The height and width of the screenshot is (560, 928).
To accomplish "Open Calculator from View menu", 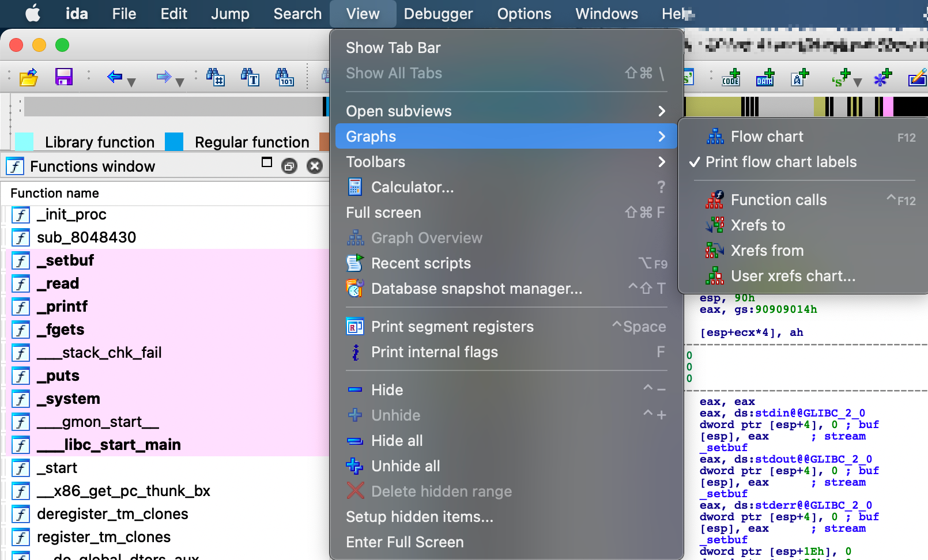I will point(506,187).
